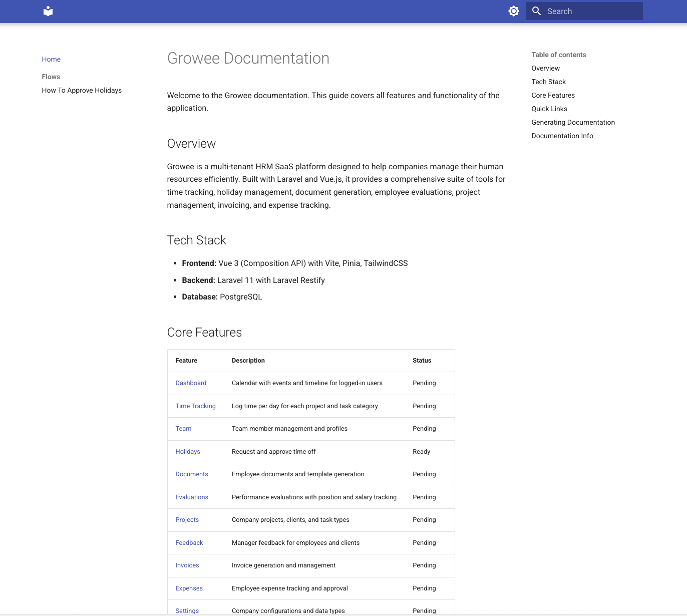Click the Backend tech stack bullet
The height and width of the screenshot is (616, 687).
(x=253, y=280)
